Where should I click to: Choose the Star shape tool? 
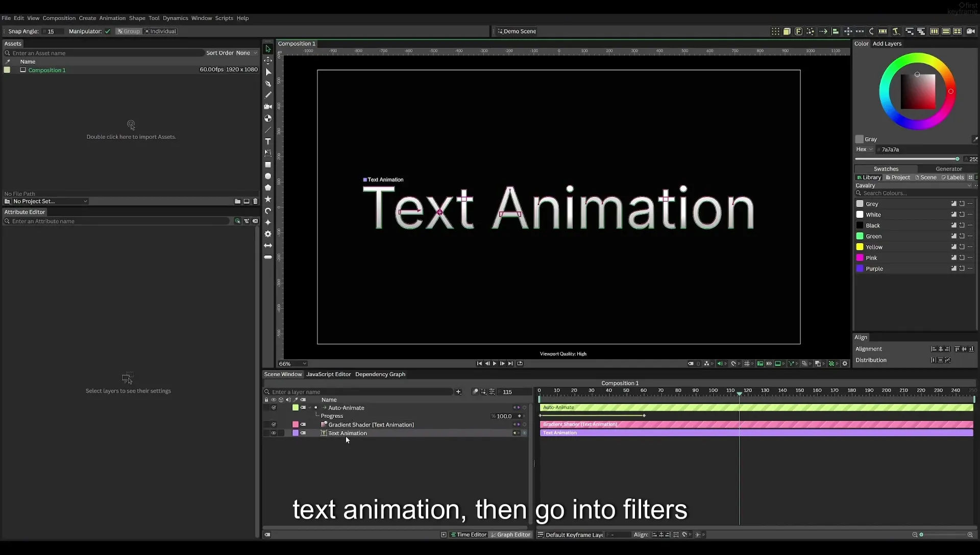tap(268, 199)
